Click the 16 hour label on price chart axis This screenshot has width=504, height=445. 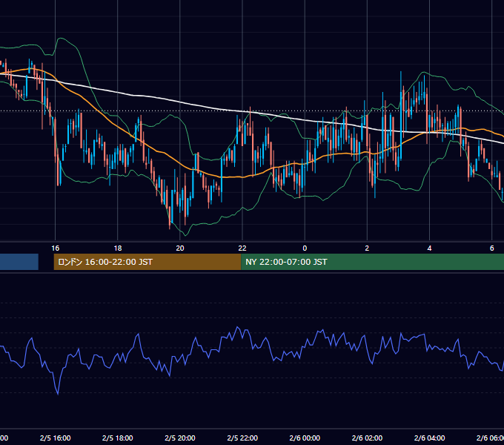56,248
